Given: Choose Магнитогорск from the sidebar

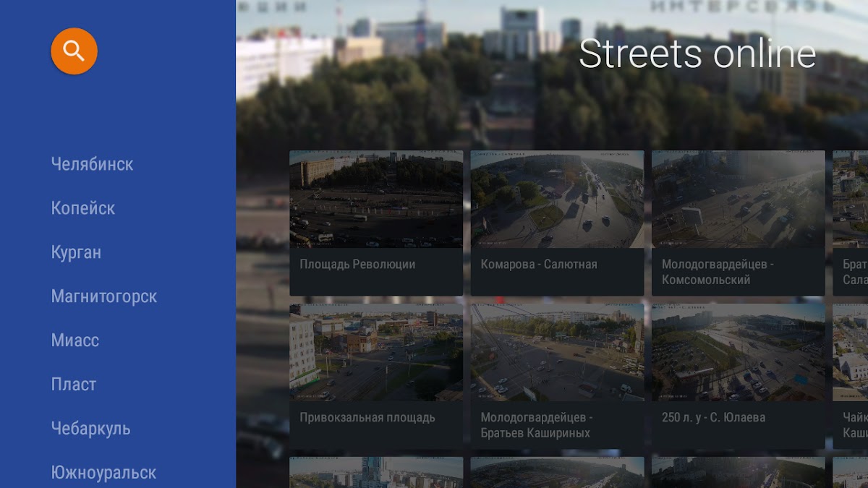Looking at the screenshot, I should [x=103, y=296].
